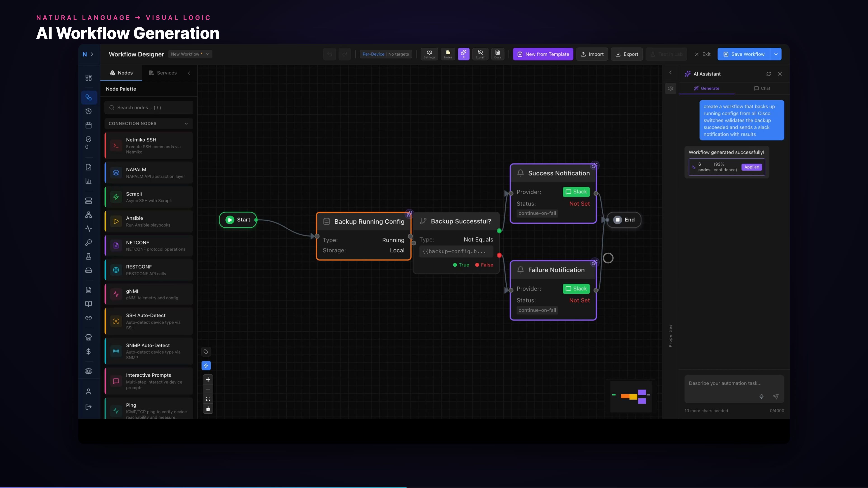Click the refresh icon in the AI Assistant header
Screen dimensions: 868x488
(x=769, y=74)
